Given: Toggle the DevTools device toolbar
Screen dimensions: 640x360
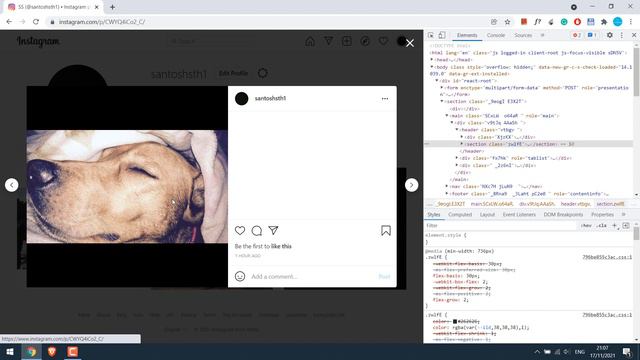Looking at the screenshot, I should pos(442,36).
